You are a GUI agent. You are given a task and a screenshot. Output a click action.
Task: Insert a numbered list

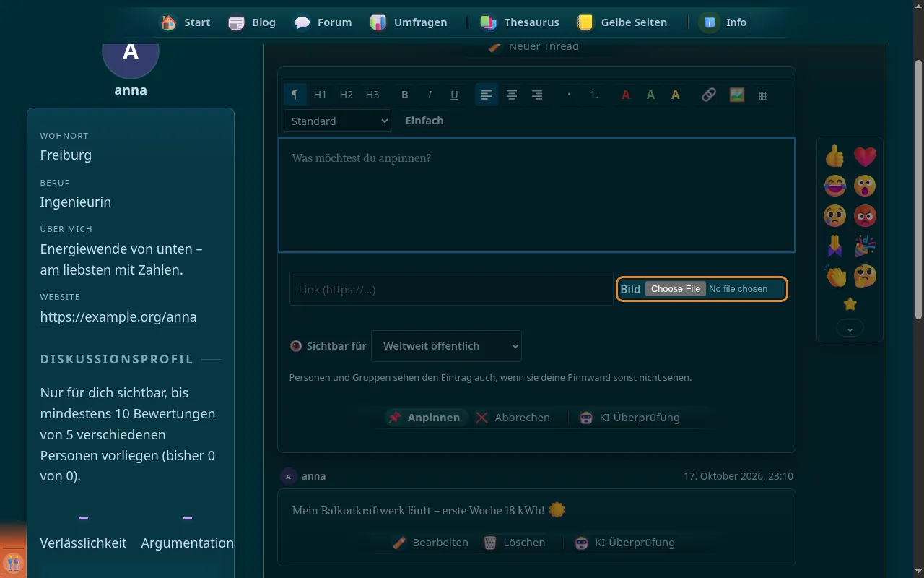click(x=594, y=95)
